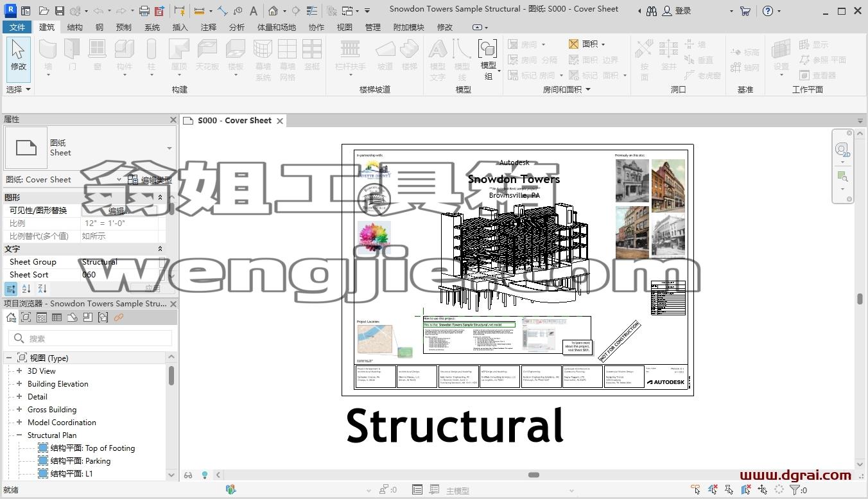Screen dimensions: 868x499
Task: Toggle select pinned elements in status bar
Action: (729, 489)
